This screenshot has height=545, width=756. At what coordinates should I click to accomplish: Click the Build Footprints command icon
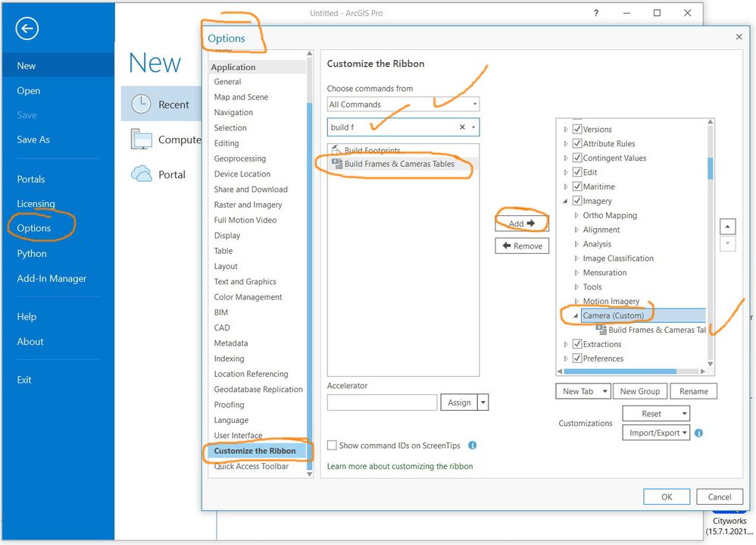coord(336,150)
